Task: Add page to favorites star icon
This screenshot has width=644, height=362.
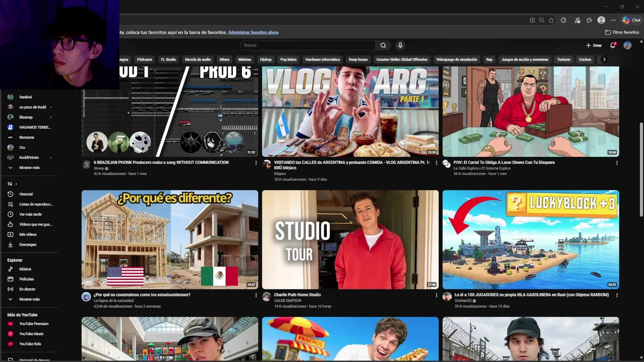Action: (551, 20)
